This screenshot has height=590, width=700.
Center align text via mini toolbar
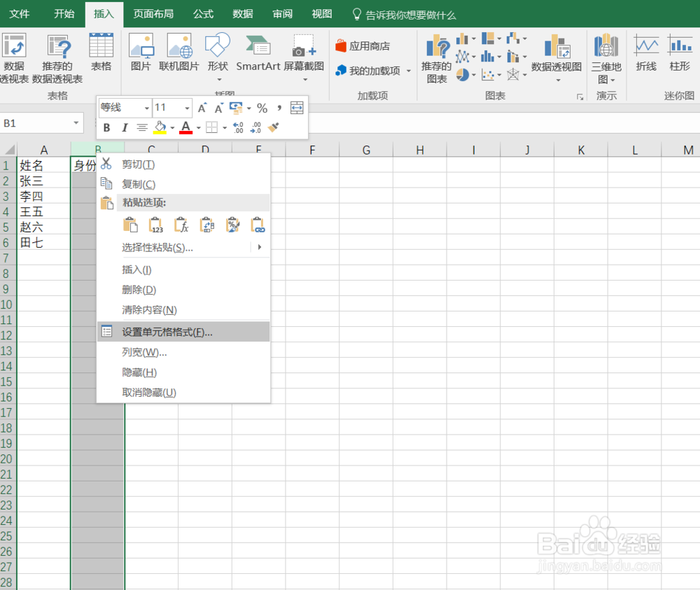[x=142, y=127]
